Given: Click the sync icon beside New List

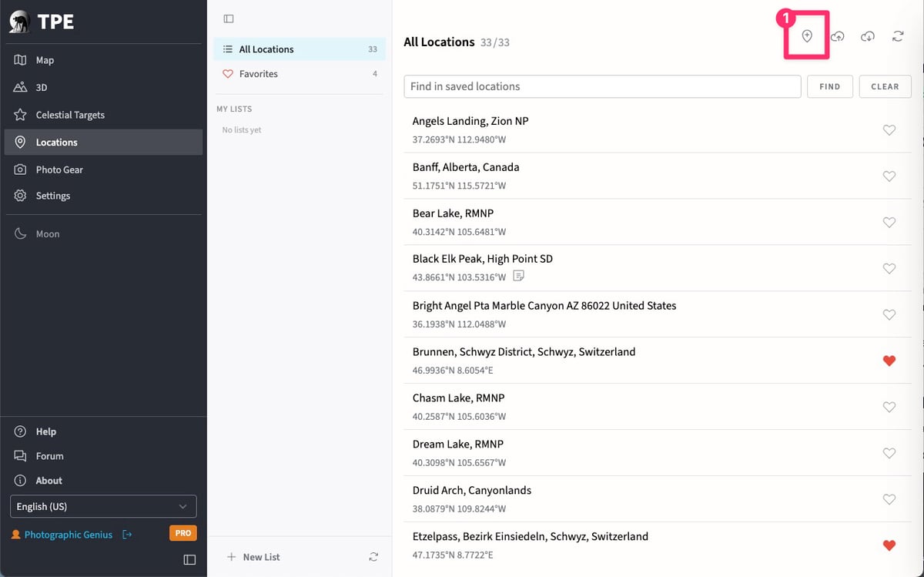Looking at the screenshot, I should (x=373, y=557).
